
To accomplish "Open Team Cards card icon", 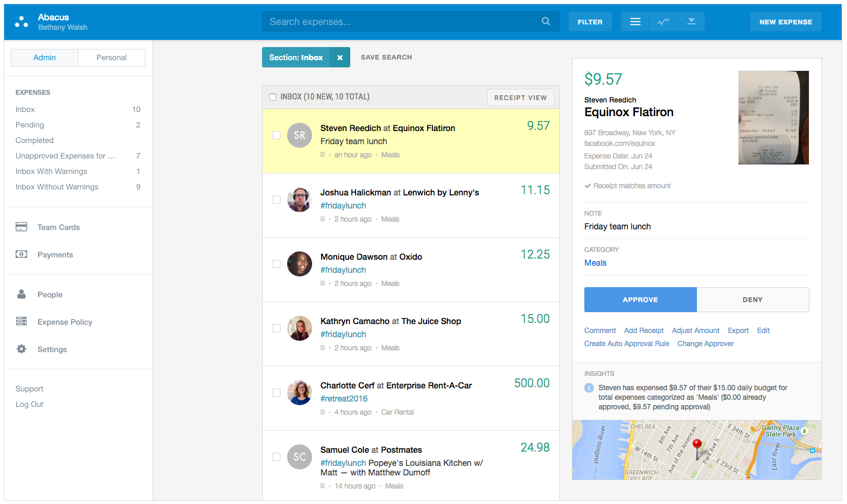I will coord(21,227).
